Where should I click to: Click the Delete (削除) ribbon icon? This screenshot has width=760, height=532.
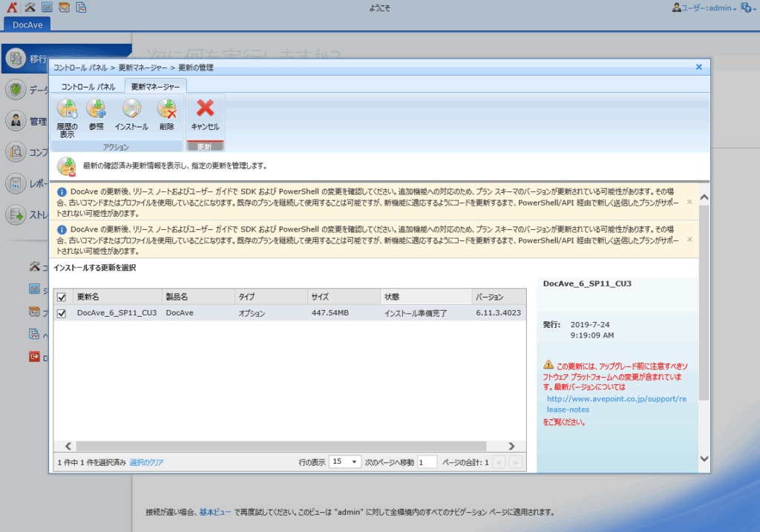click(166, 108)
